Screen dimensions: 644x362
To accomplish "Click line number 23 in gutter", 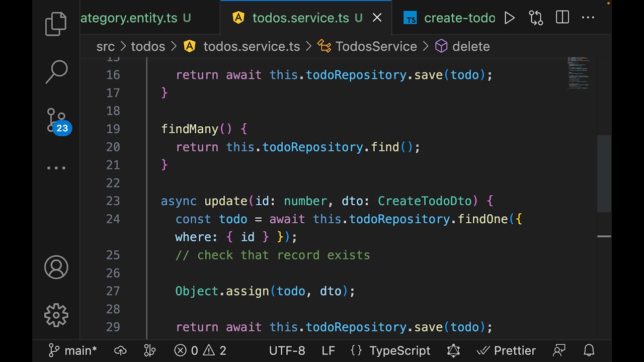I will (x=113, y=201).
